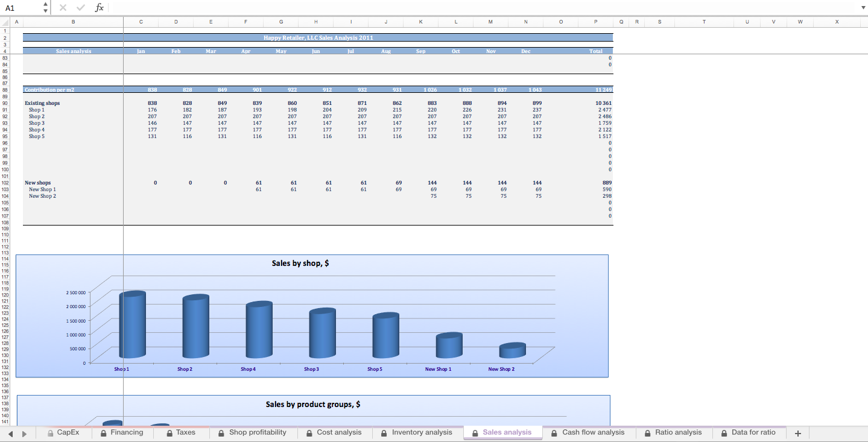Select the Existing shops label cell

tap(74, 103)
